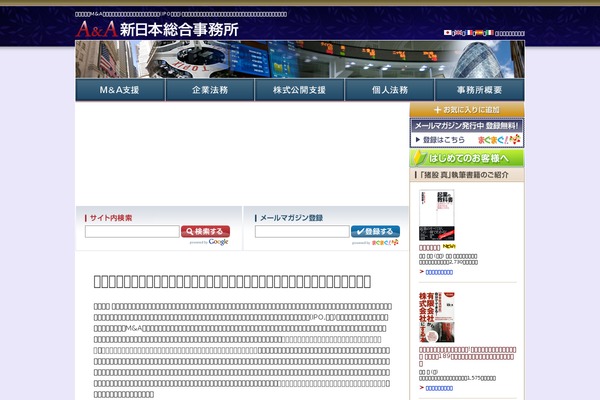Open the 有限会社 株式会社 book cover thumbnail

point(437,317)
